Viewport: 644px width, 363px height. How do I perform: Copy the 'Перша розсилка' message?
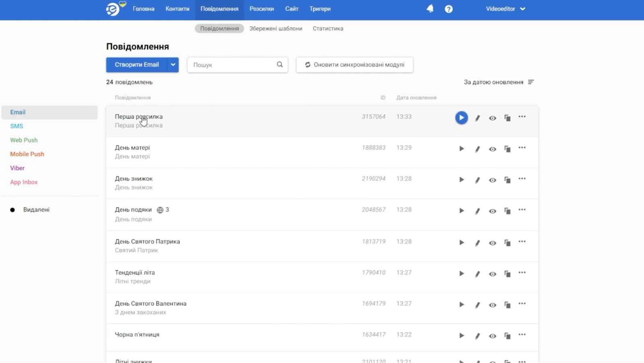[508, 118]
